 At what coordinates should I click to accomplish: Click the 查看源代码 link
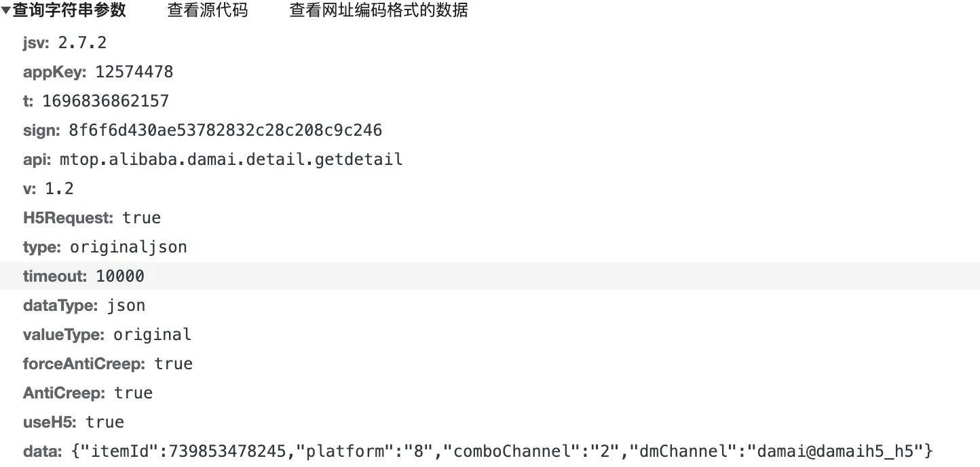[207, 11]
